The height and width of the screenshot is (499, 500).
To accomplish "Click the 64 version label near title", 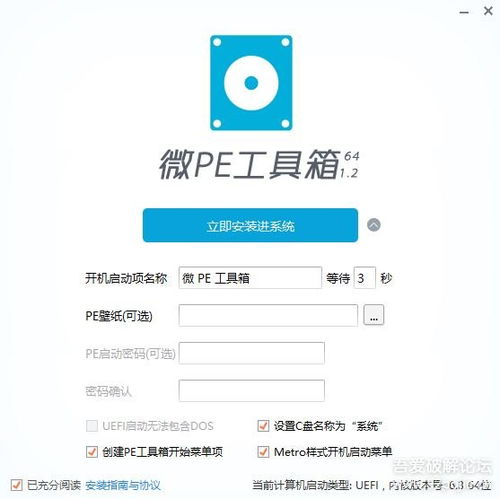I will coord(352,156).
